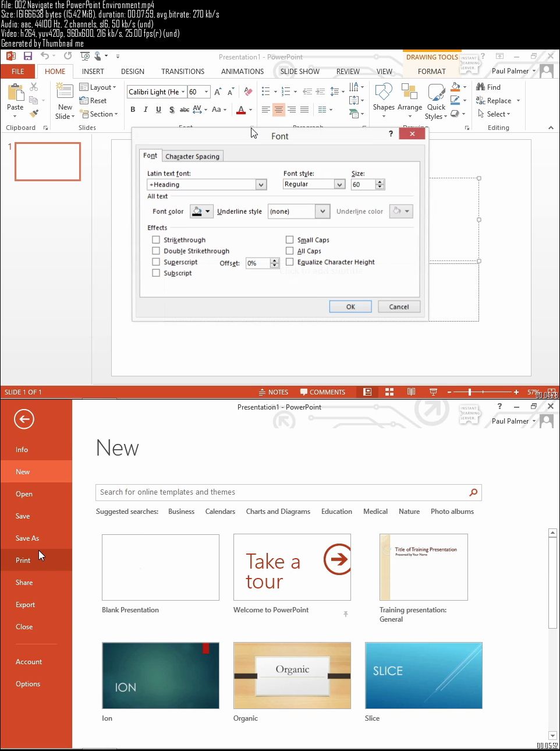This screenshot has height=751, width=560.
Task: Expand the Select dropdown in Editing group
Action: pos(494,114)
